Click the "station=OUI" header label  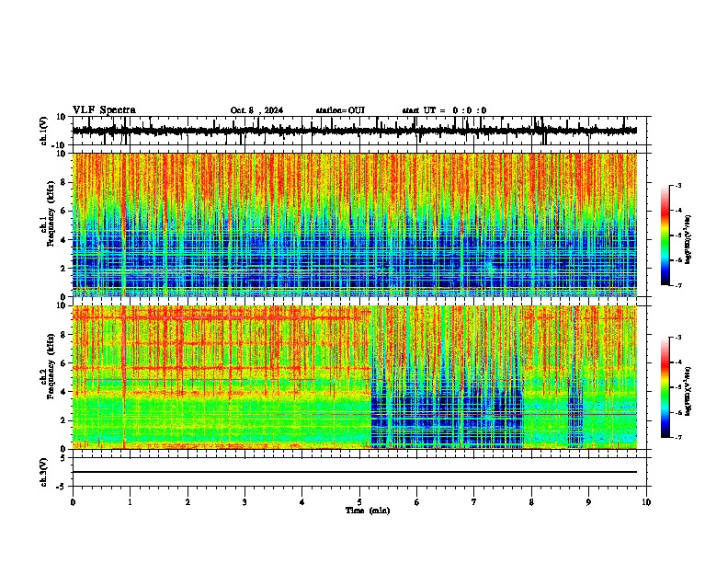tap(340, 110)
